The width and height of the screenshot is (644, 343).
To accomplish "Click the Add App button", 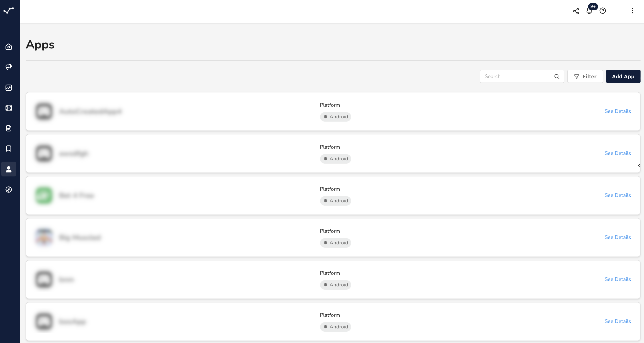I will 623,76.
